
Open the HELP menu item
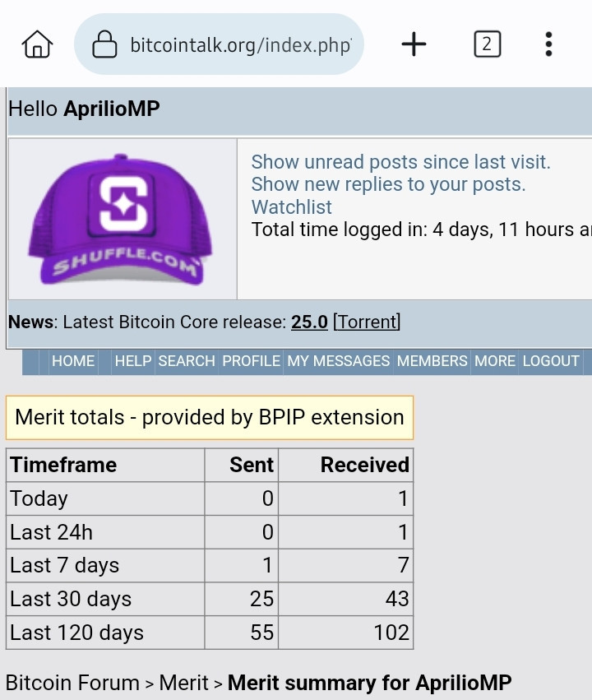[133, 361]
